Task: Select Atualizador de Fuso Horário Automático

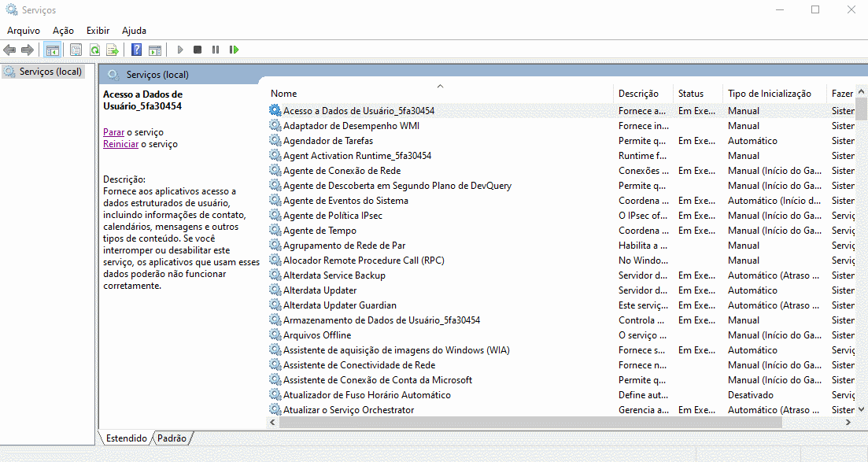Action: (367, 394)
